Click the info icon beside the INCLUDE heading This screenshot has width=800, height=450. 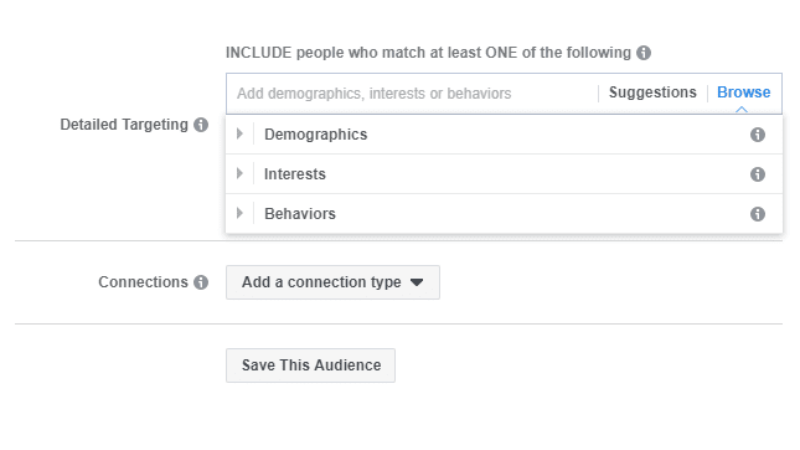point(644,53)
